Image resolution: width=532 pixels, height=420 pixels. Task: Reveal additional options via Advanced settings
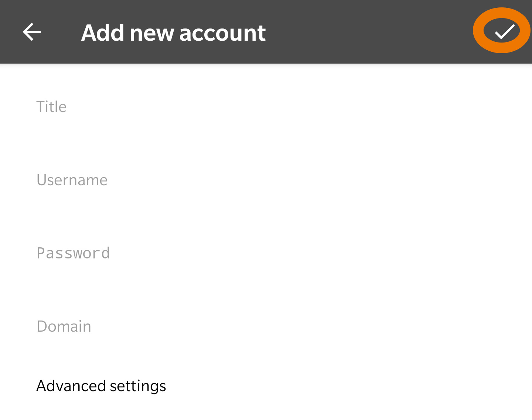pos(101,386)
